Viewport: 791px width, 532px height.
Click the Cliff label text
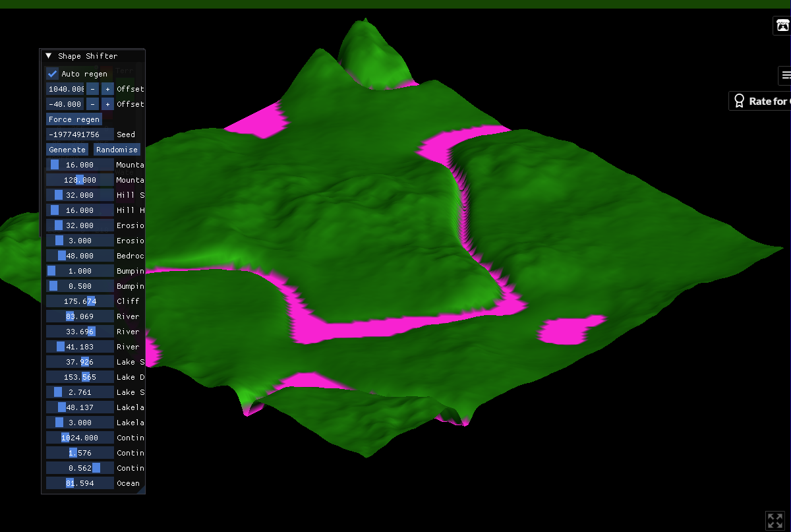pyautogui.click(x=128, y=301)
